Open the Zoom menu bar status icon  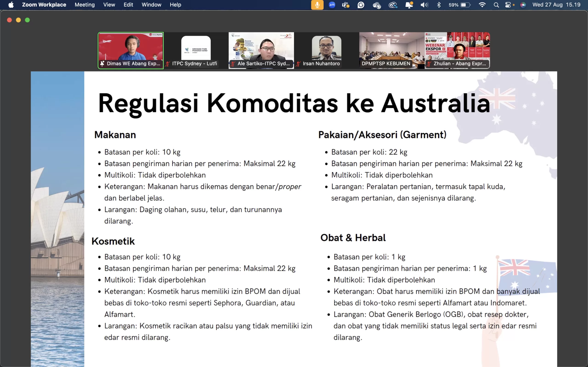pos(332,5)
